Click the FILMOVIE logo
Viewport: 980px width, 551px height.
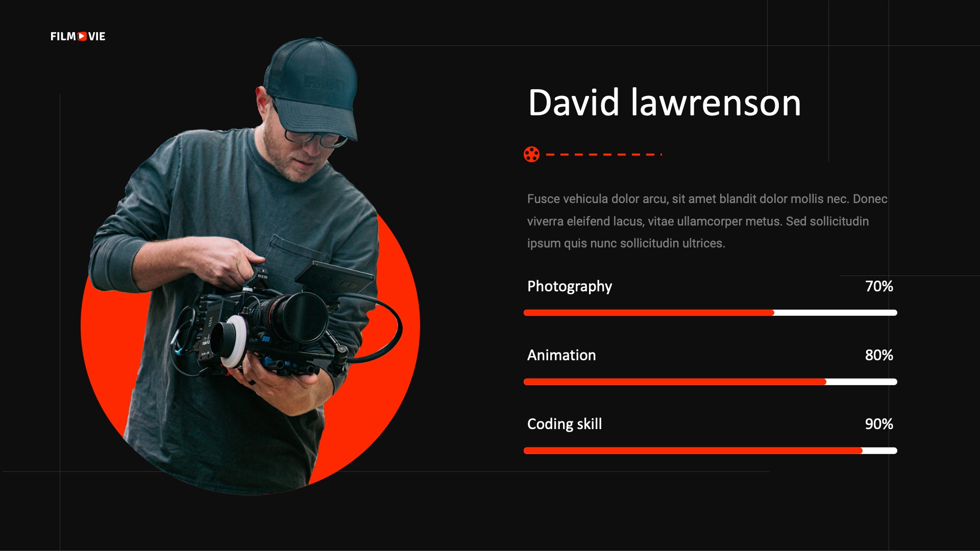(x=78, y=36)
